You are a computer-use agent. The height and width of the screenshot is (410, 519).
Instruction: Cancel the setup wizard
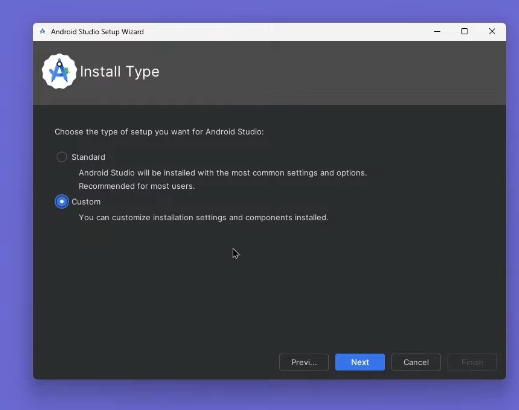[416, 362]
